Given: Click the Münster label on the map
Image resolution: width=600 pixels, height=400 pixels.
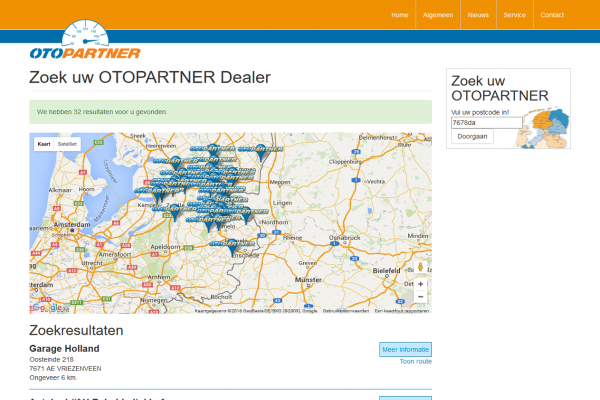Looking at the screenshot, I should click(x=308, y=280).
